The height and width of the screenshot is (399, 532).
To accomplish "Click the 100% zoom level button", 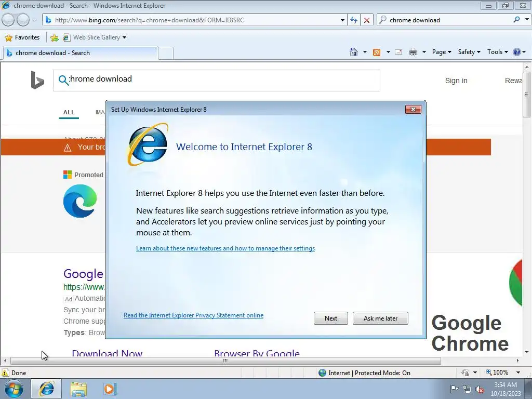I will pos(497,373).
